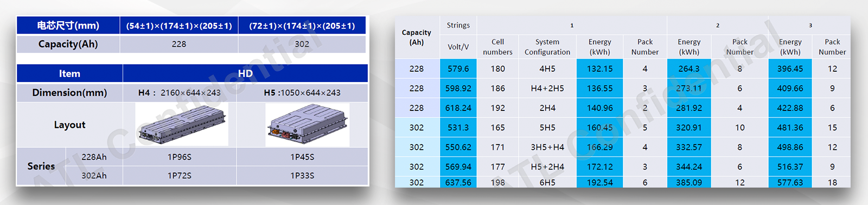Click the H4 battery pack layout image
Image resolution: width=868 pixels, height=205 pixels.
click(x=182, y=125)
